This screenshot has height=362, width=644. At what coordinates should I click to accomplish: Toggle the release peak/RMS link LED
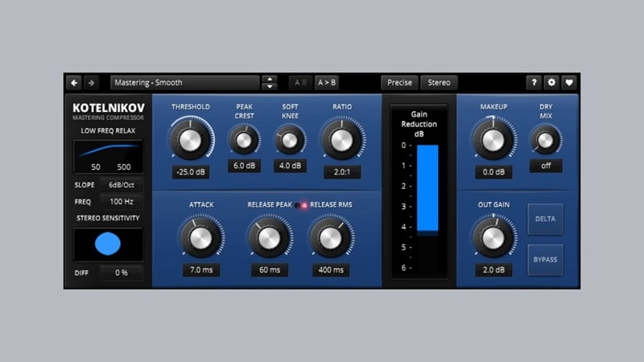point(301,205)
